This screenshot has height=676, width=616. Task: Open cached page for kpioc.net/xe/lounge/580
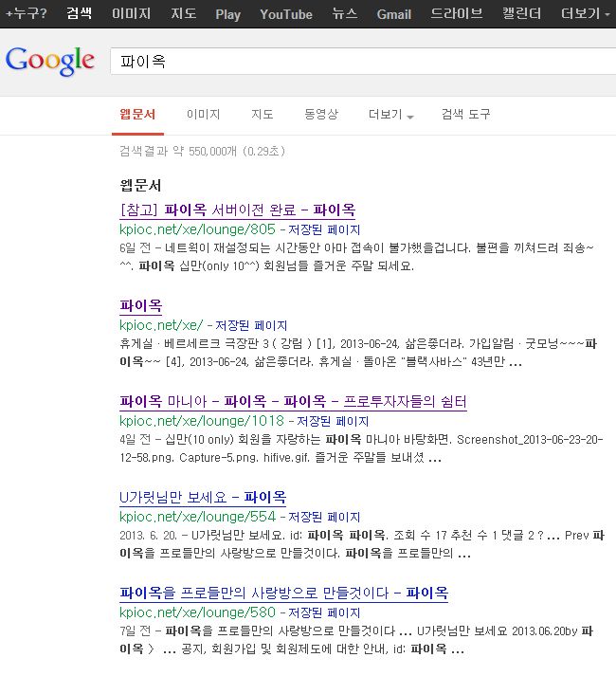coord(324,612)
